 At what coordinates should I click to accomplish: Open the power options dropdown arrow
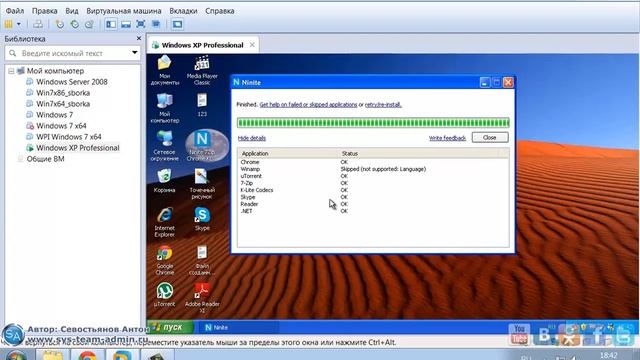click(x=18, y=24)
